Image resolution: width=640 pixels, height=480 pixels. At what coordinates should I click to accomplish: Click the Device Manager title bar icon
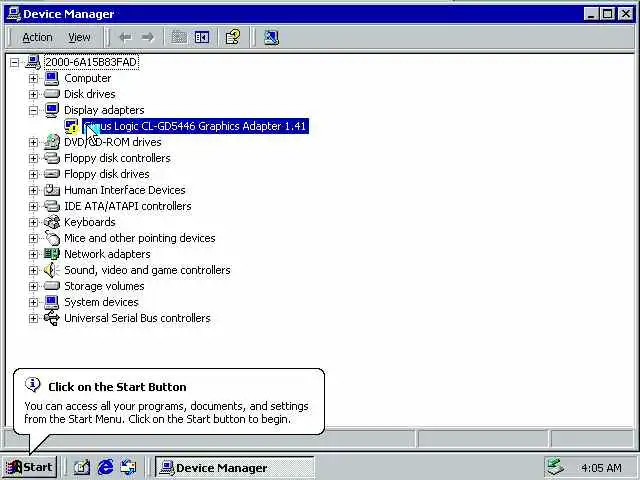pyautogui.click(x=14, y=14)
